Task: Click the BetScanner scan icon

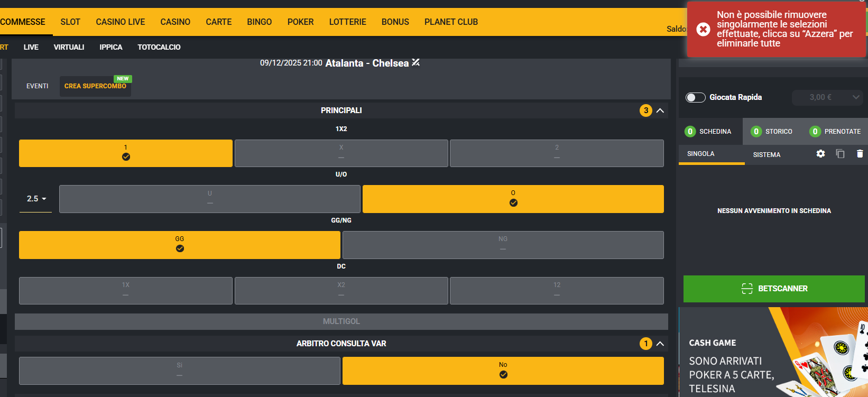Action: (747, 289)
